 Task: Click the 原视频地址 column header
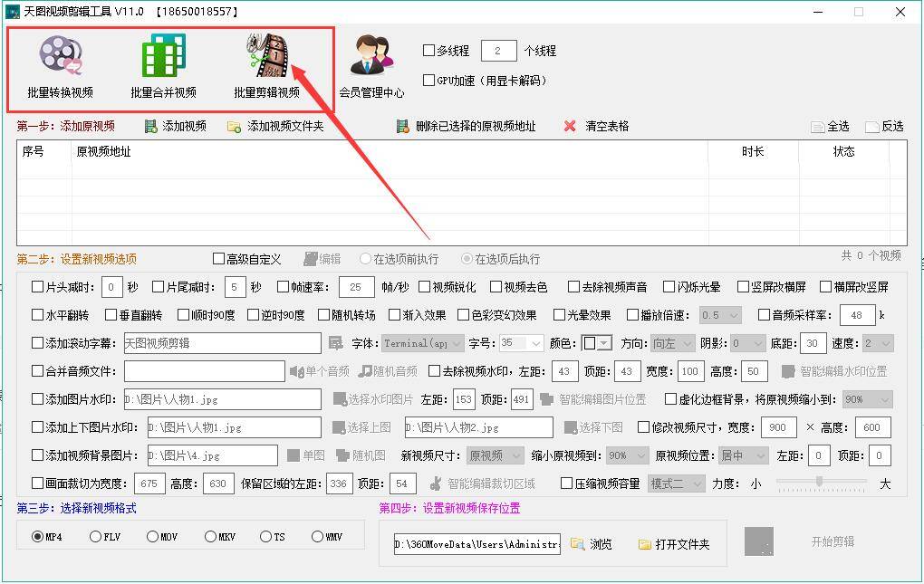click(x=390, y=151)
